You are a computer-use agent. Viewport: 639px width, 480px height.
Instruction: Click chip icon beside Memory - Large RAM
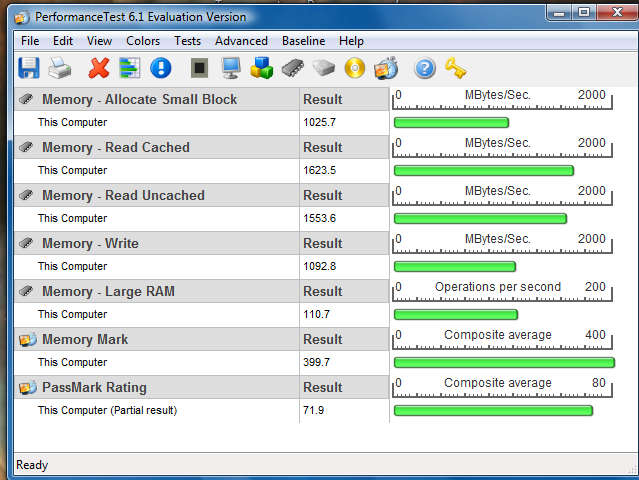(26, 291)
